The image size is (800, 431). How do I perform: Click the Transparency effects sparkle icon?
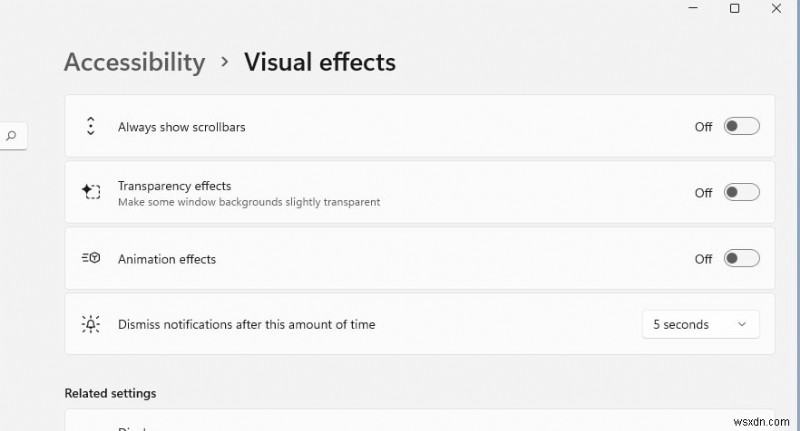91,192
